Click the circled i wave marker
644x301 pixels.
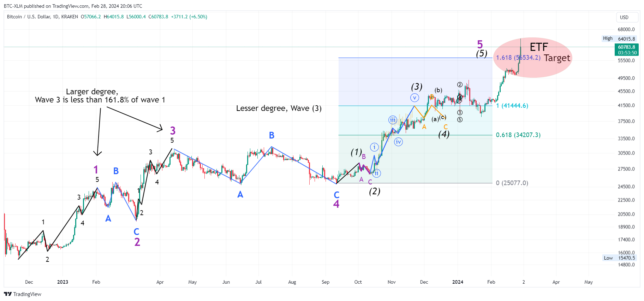click(374, 147)
